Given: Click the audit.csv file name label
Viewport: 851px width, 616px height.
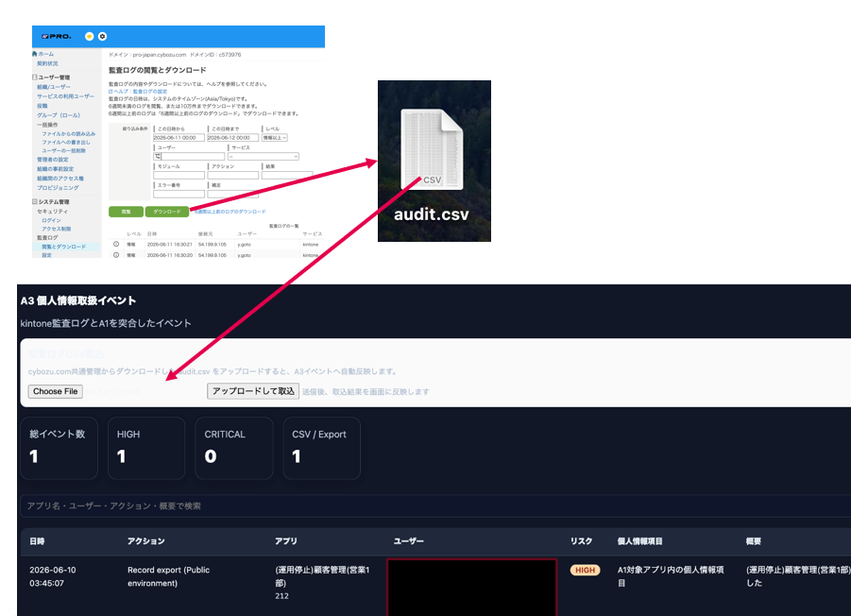Looking at the screenshot, I should [432, 214].
